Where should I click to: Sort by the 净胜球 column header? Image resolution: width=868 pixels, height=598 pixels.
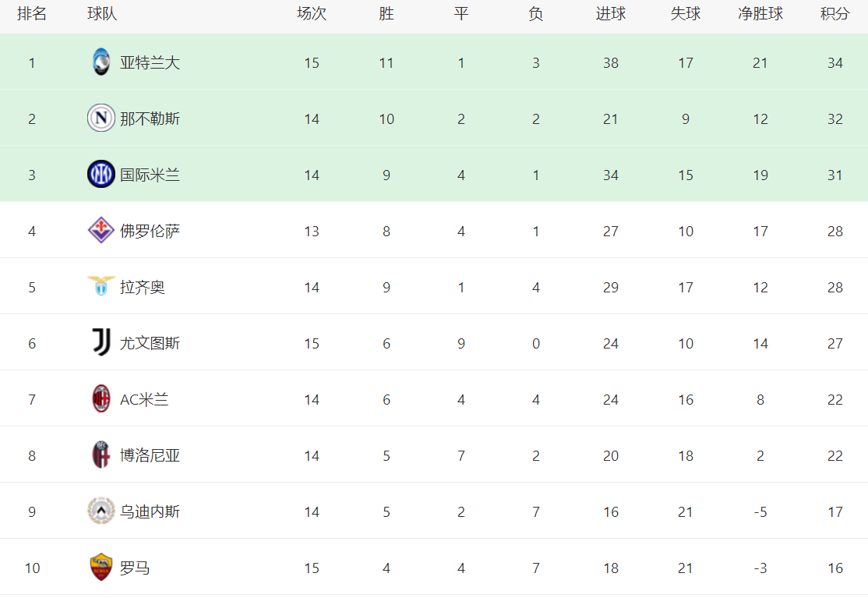coord(760,14)
